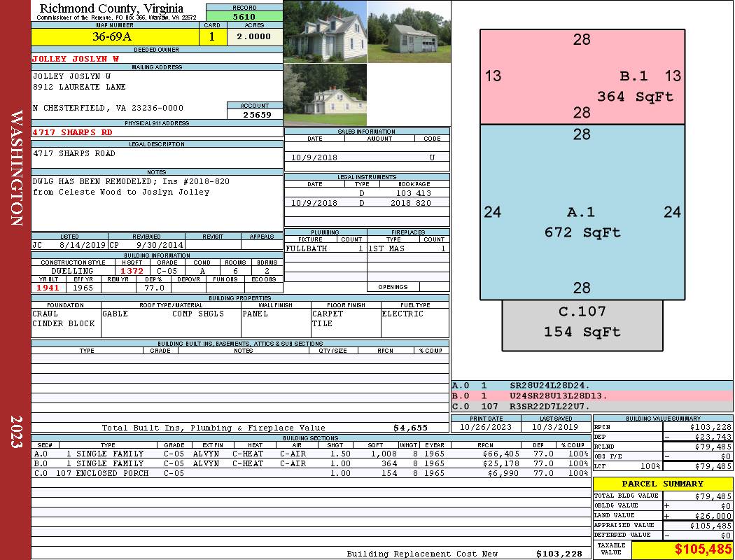This screenshot has height=560, width=735.
Task: Click the Total Built Ins value $4,655
Action: coord(411,428)
